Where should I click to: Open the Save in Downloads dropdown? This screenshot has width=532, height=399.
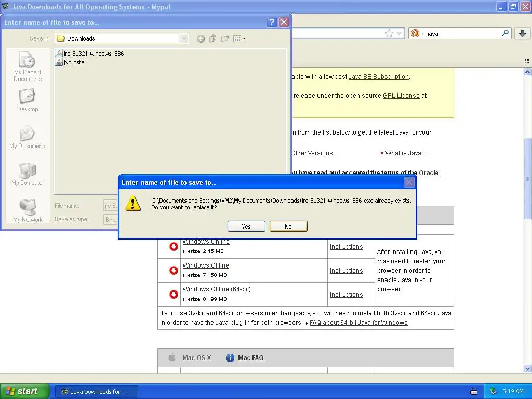click(x=184, y=38)
